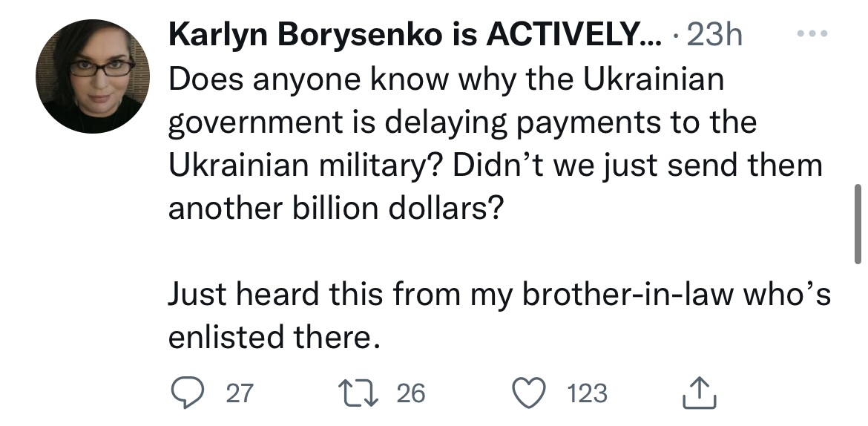
Task: Click the 'government is delaying payments' line
Action: (x=462, y=123)
